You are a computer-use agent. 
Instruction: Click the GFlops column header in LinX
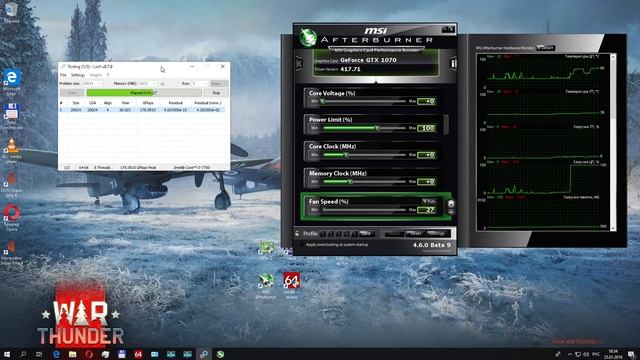[148, 103]
